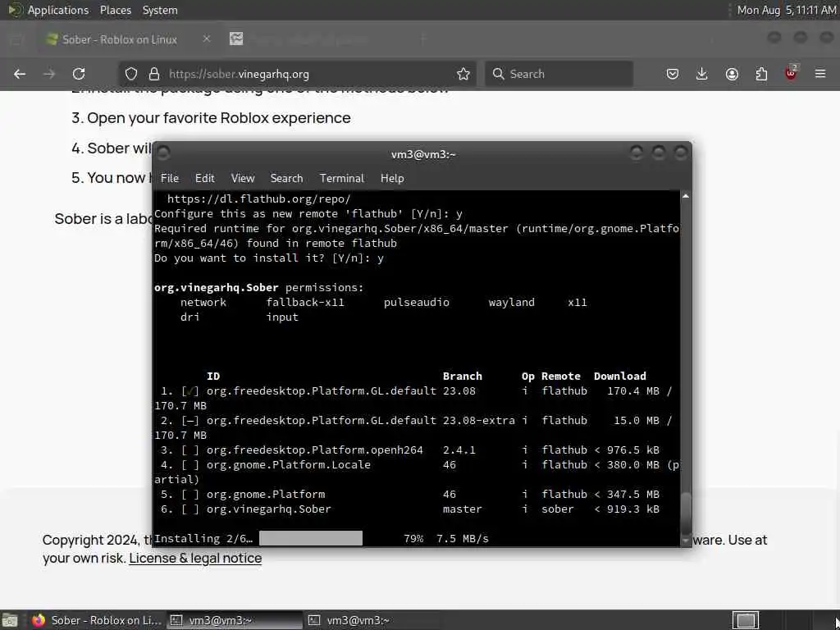Open the Firefox hamburger menu
This screenshot has width=840, height=630.
[820, 74]
